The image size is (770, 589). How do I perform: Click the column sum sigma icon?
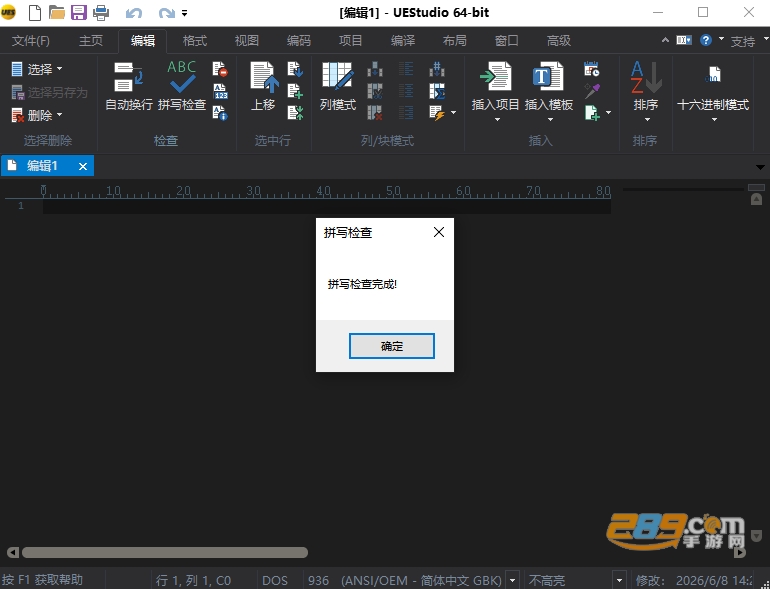pyautogui.click(x=437, y=91)
